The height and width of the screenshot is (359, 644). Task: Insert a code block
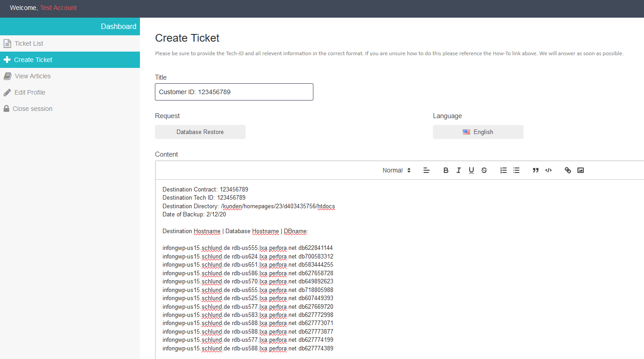pyautogui.click(x=548, y=170)
